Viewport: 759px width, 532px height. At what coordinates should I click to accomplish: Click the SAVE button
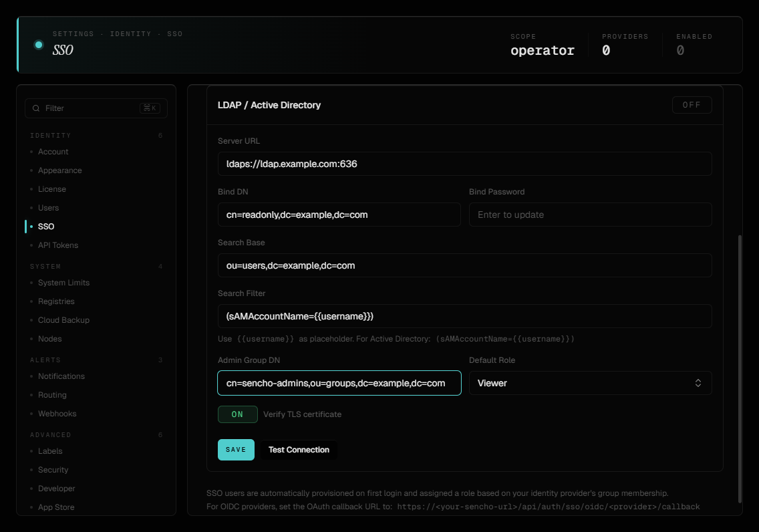(x=237, y=450)
